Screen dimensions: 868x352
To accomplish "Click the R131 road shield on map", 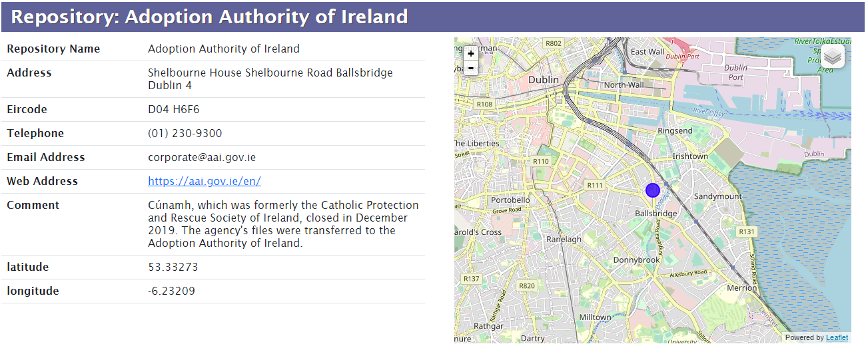I will point(747,232).
